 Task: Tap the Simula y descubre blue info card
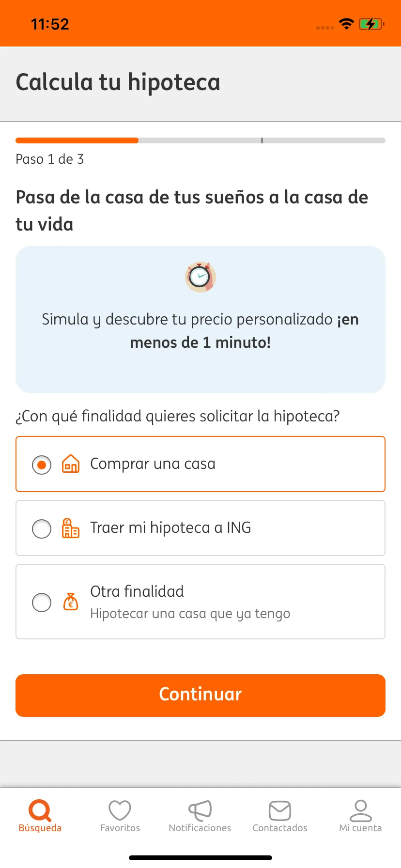[200, 320]
